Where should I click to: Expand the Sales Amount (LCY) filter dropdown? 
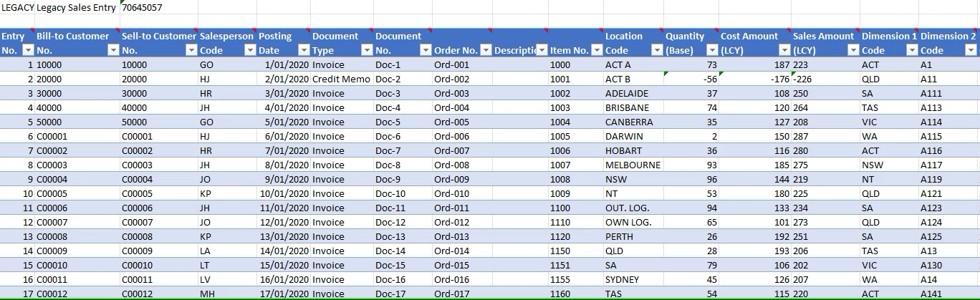(852, 50)
